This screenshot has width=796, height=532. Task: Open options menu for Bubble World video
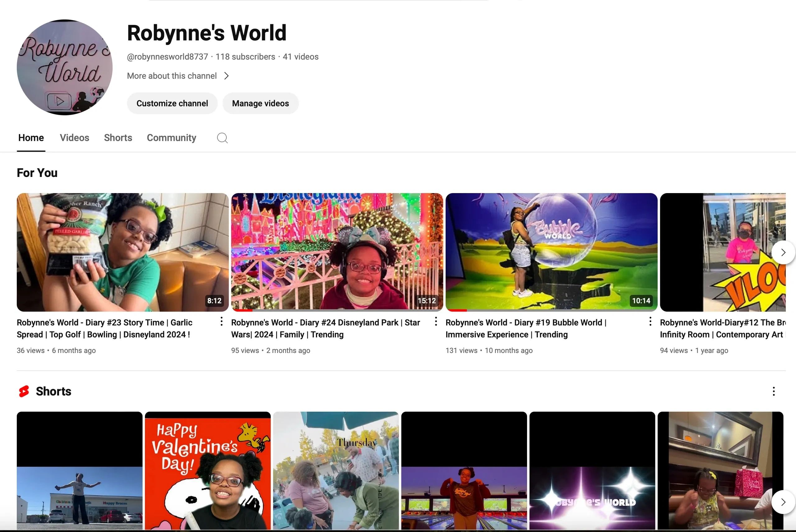click(x=650, y=321)
